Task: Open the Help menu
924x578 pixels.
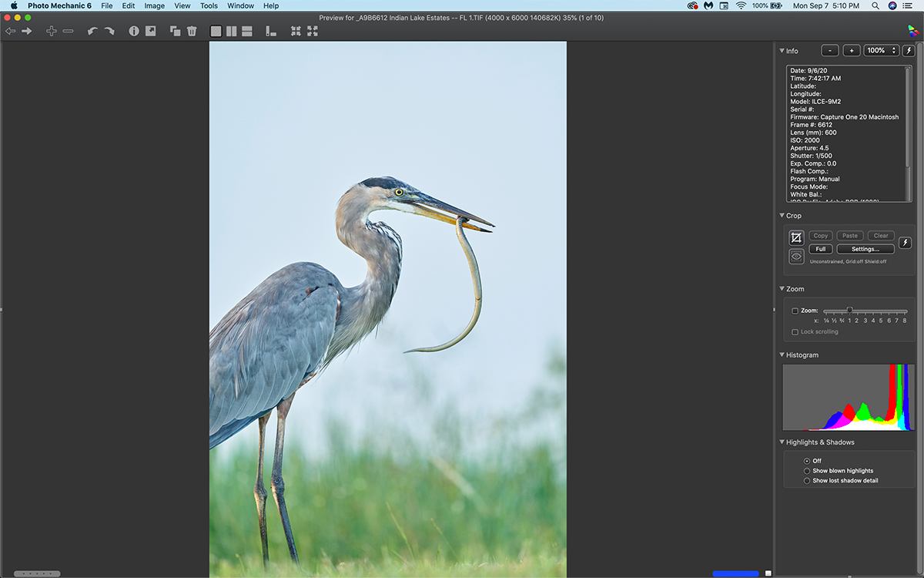Action: (x=271, y=5)
